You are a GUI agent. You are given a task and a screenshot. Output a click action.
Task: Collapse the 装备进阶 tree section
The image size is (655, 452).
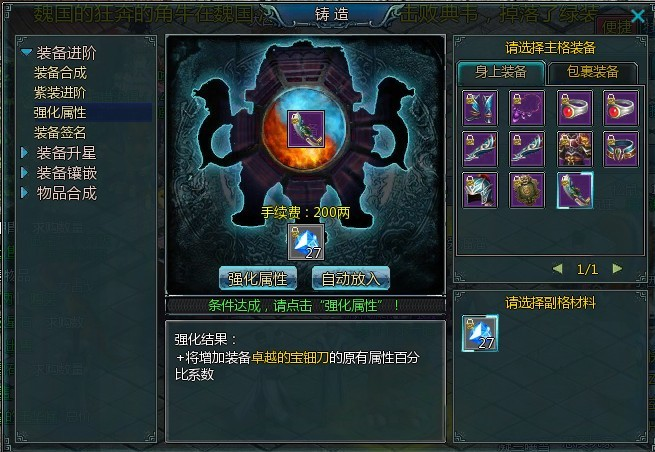(26, 53)
